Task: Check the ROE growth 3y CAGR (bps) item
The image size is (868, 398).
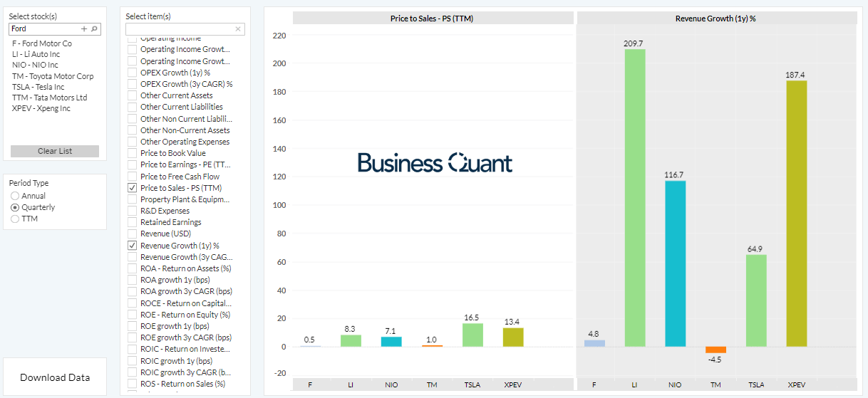Action: (132, 337)
